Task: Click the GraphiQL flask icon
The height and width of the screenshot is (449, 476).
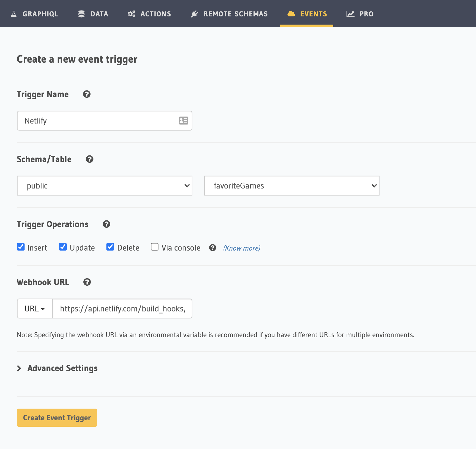Action: tap(13, 13)
